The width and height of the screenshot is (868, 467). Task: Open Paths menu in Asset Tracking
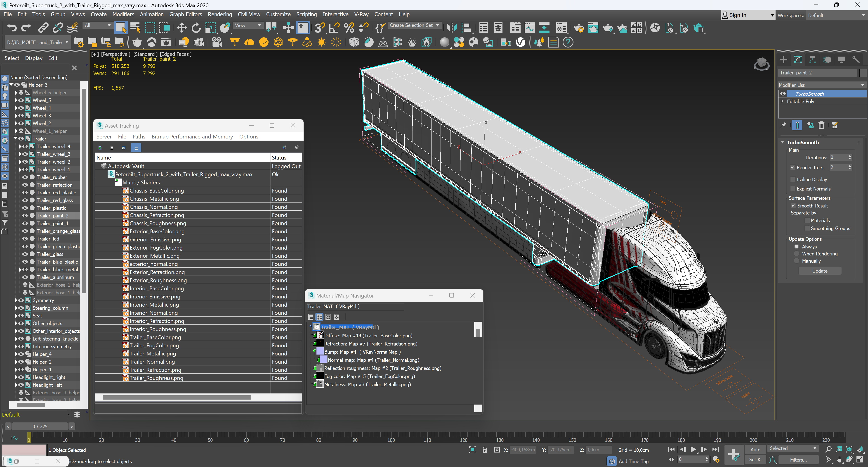pos(139,137)
